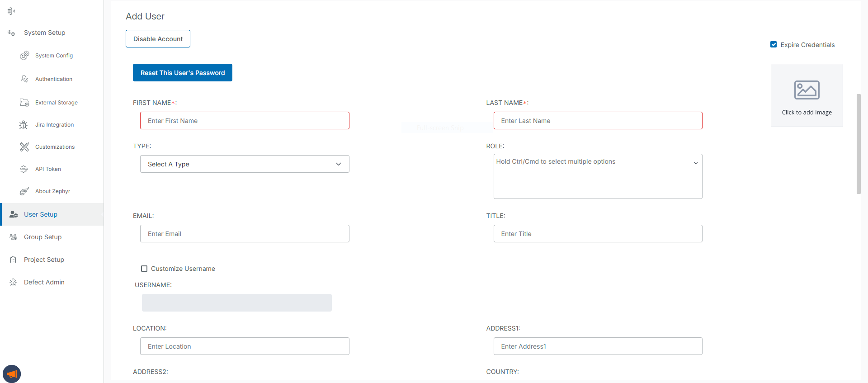Click the External Storage folder icon
The image size is (868, 383).
tap(24, 103)
